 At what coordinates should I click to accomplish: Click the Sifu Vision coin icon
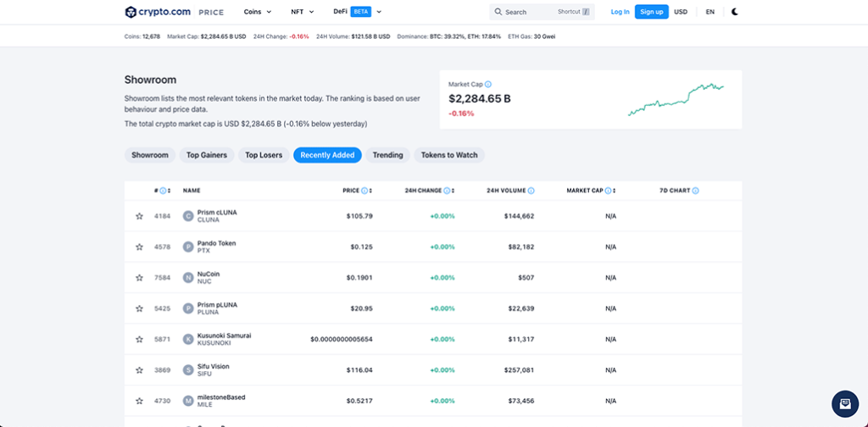click(x=188, y=370)
